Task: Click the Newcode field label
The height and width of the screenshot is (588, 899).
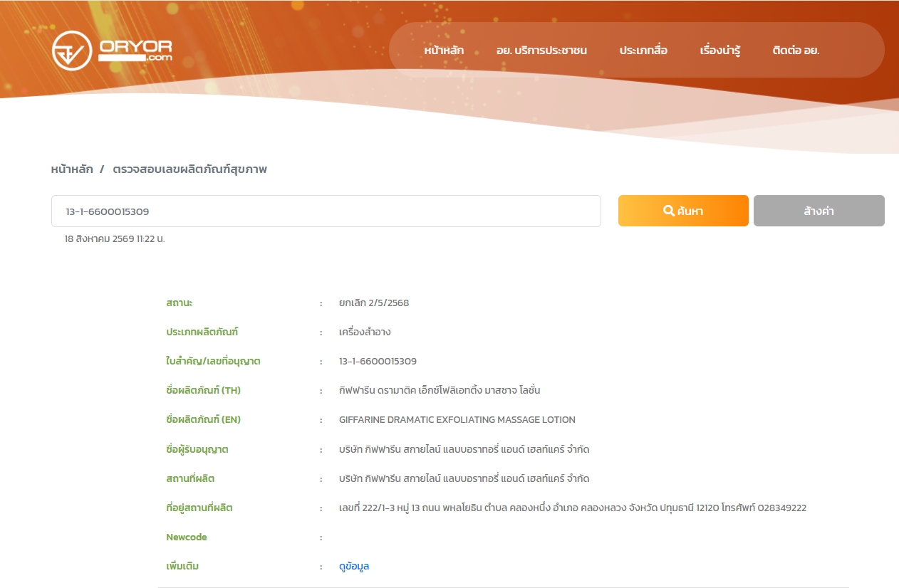Action: 187,537
